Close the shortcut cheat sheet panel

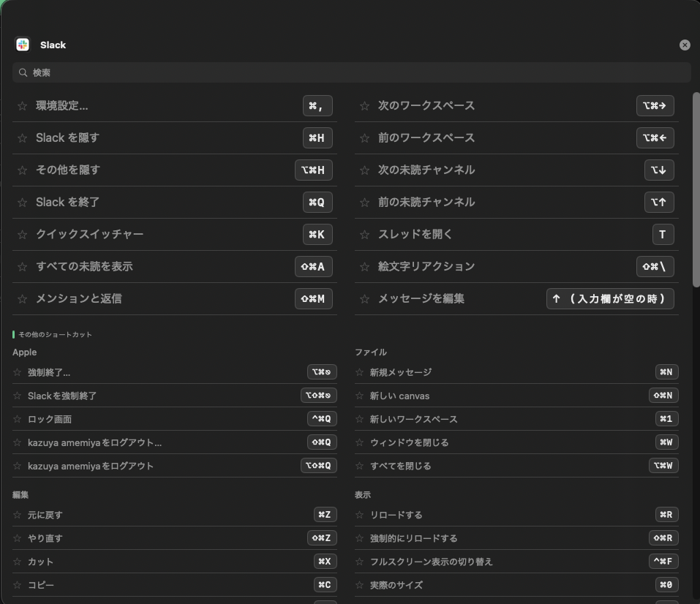coord(685,45)
